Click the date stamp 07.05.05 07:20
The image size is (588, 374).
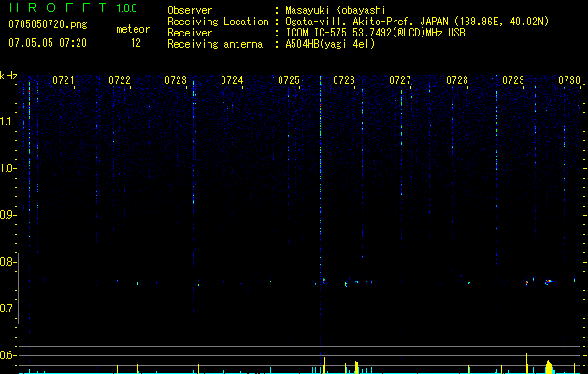[48, 43]
